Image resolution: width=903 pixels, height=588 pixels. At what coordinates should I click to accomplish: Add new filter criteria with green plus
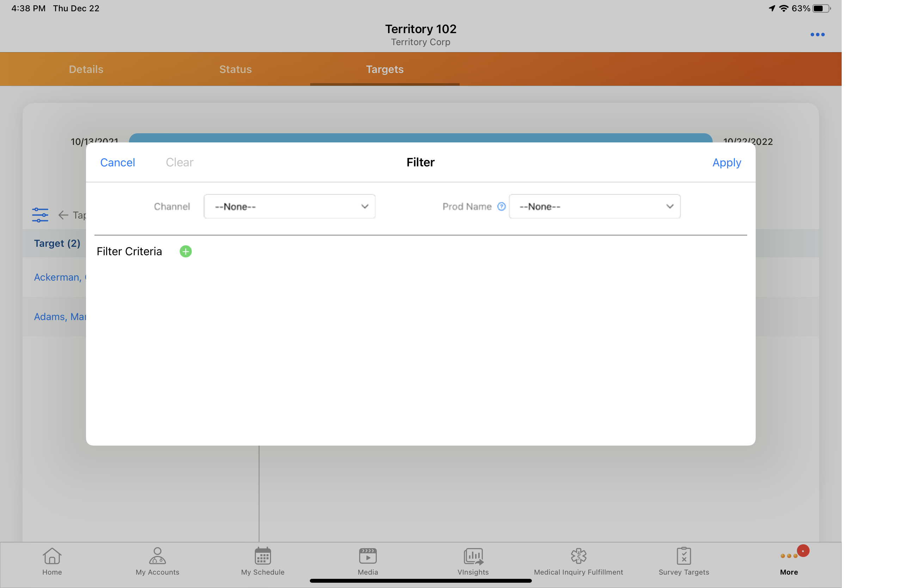(x=185, y=251)
